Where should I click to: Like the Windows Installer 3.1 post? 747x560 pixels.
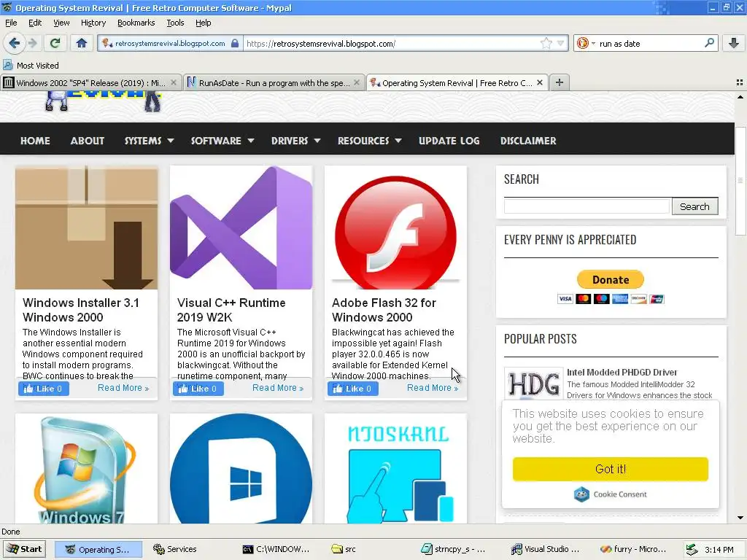tap(43, 389)
